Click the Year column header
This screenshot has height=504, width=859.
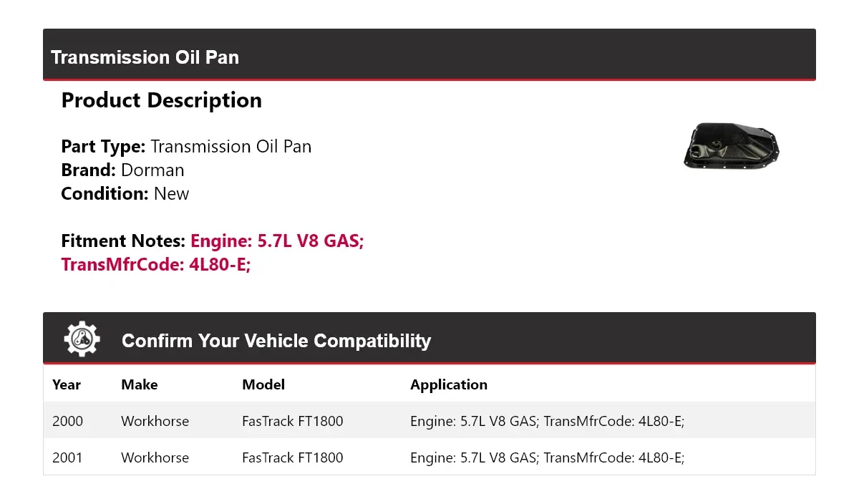tap(67, 384)
